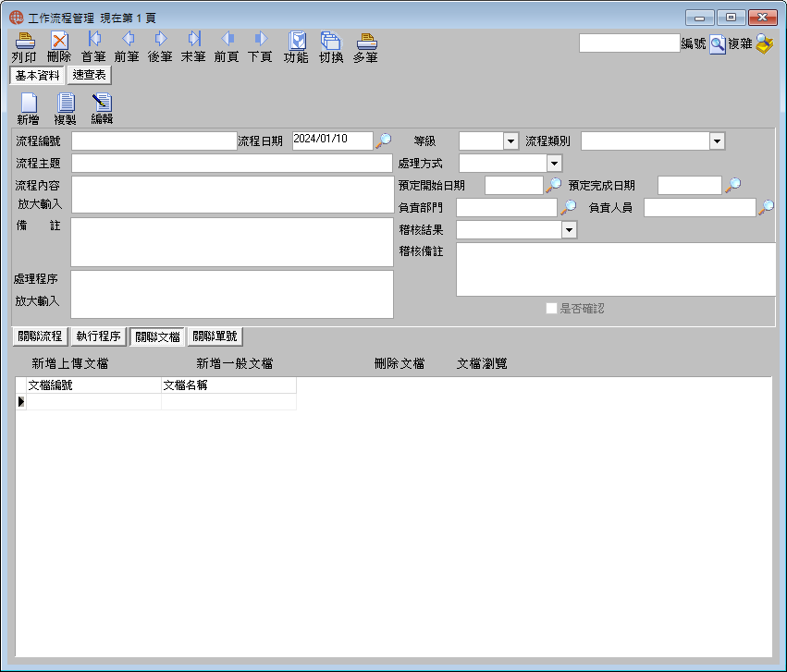This screenshot has height=672, width=787.
Task: Go to first record with 首筆
Action: point(93,39)
